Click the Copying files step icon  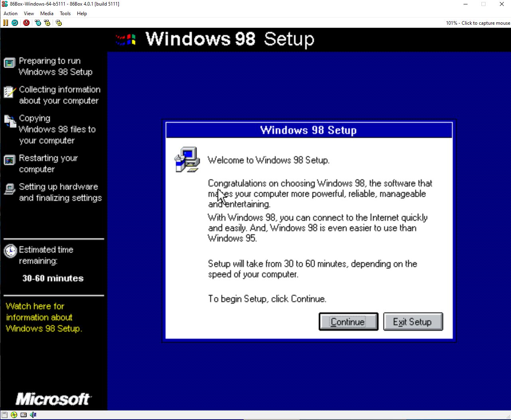tap(10, 122)
